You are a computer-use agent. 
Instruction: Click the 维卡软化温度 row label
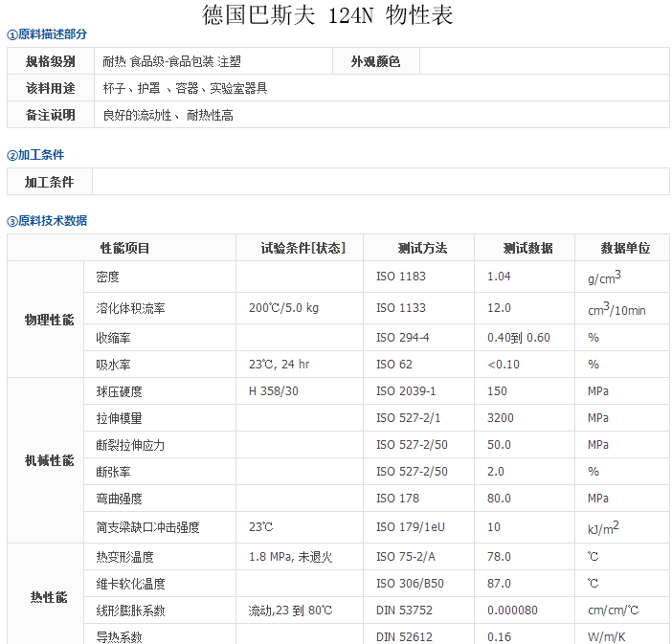[130, 584]
